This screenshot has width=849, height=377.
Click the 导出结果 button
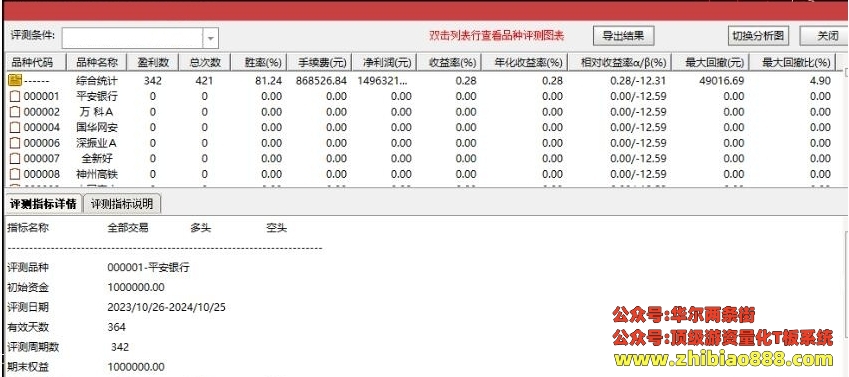tap(623, 36)
